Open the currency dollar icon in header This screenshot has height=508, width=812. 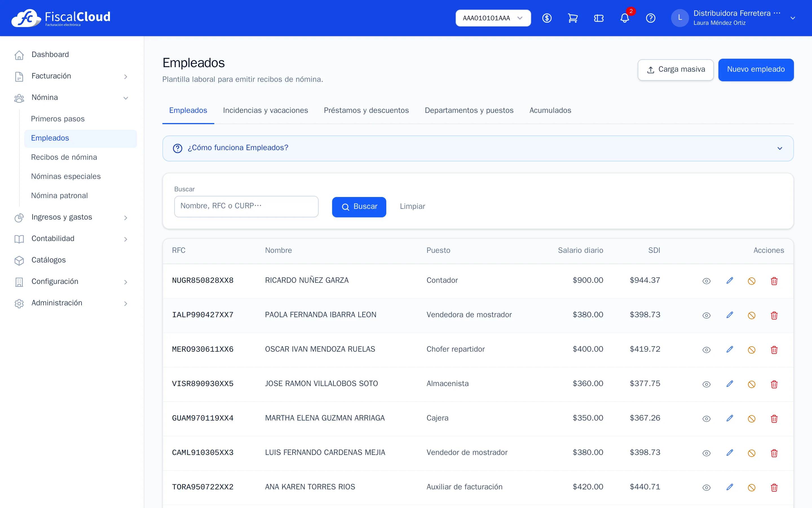547,18
